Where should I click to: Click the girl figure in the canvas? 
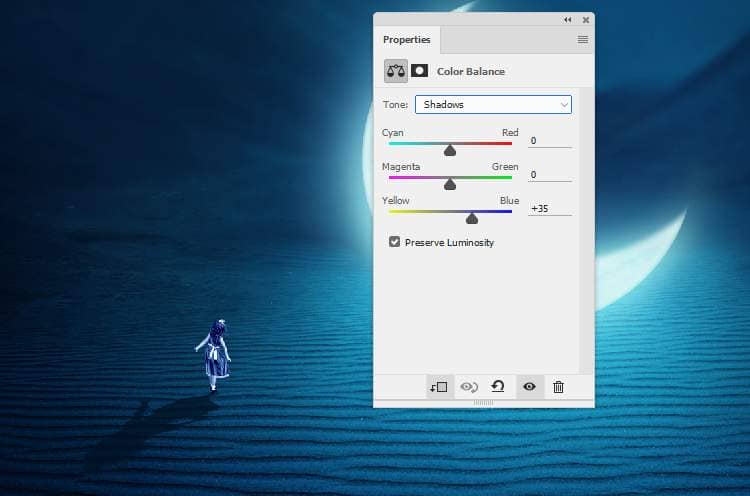pyautogui.click(x=214, y=355)
